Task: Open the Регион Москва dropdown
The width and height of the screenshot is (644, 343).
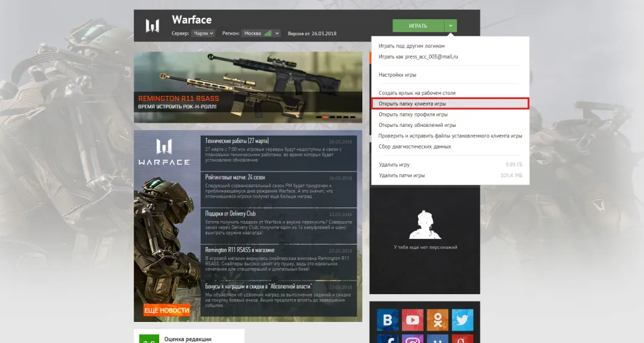Action: point(261,33)
